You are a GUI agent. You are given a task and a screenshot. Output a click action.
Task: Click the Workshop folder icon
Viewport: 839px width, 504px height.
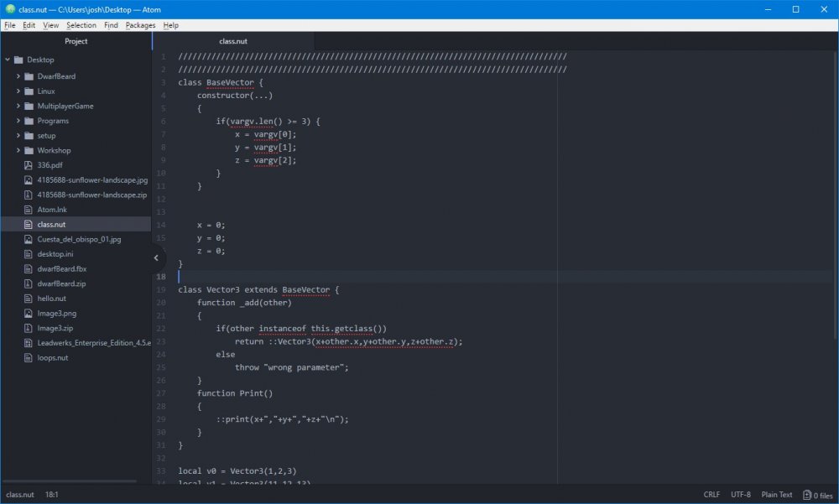pos(29,150)
